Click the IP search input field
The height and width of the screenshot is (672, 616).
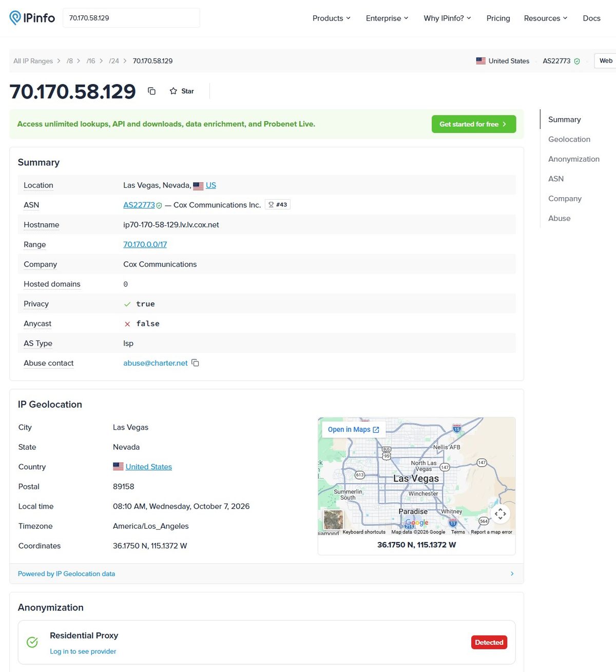[x=131, y=18]
